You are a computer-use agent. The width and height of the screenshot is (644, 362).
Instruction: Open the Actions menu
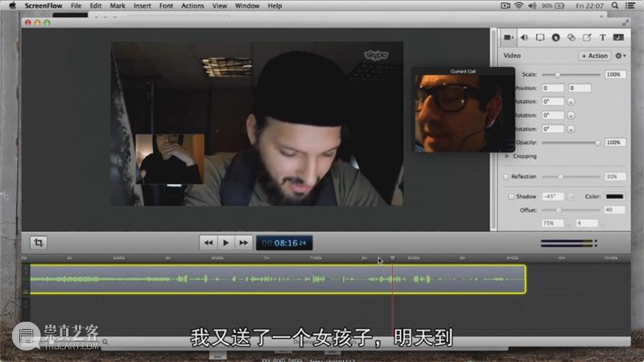coord(192,6)
